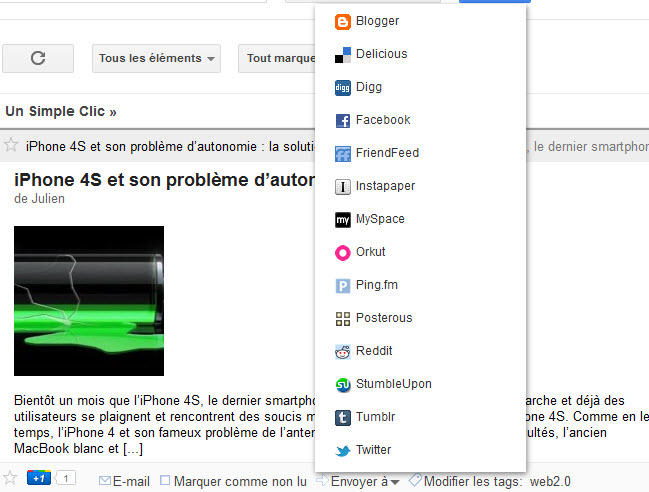The width and height of the screenshot is (649, 492).
Task: Click the author line 'de Julien'
Action: pos(39,199)
